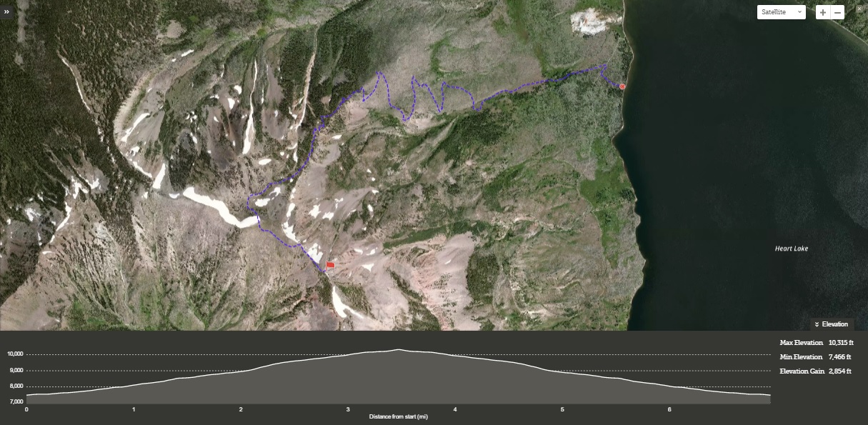This screenshot has width=868, height=425.
Task: Click elevation chart at mile 5
Action: (562, 371)
